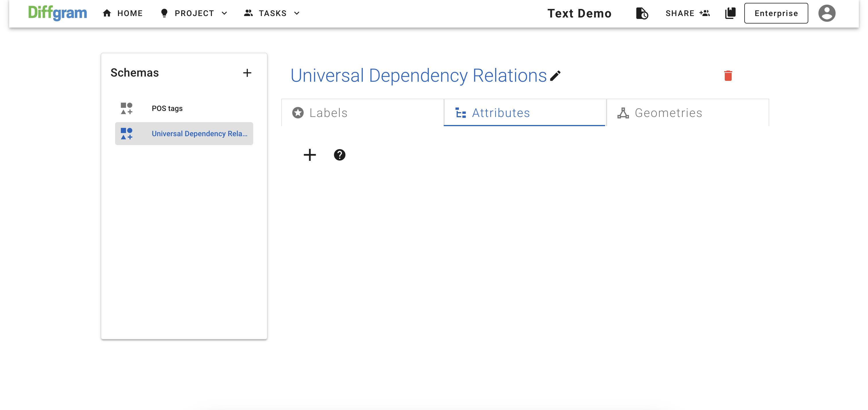Click the Share button
This screenshot has height=410, width=868.
(687, 13)
